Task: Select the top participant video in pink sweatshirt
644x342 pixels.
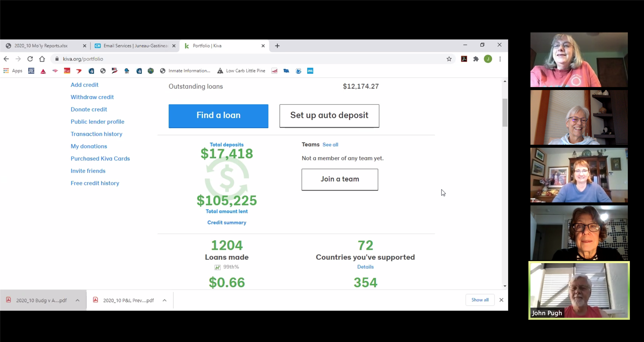Action: [579, 59]
